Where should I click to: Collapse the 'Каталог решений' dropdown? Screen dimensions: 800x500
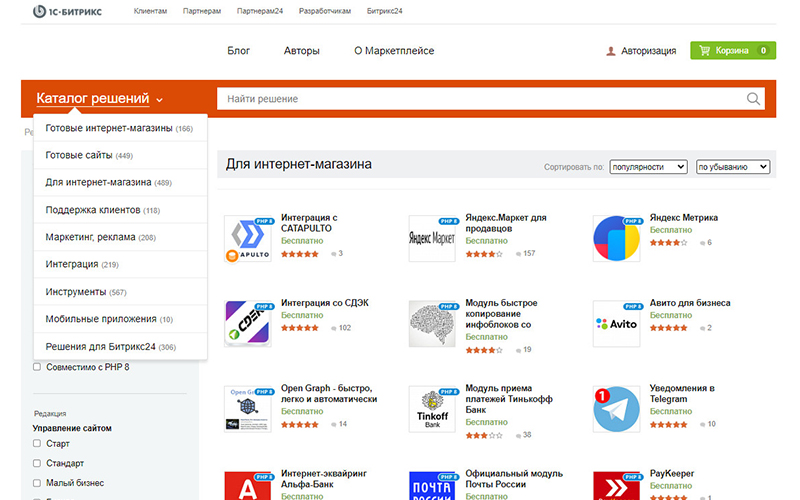(x=99, y=99)
